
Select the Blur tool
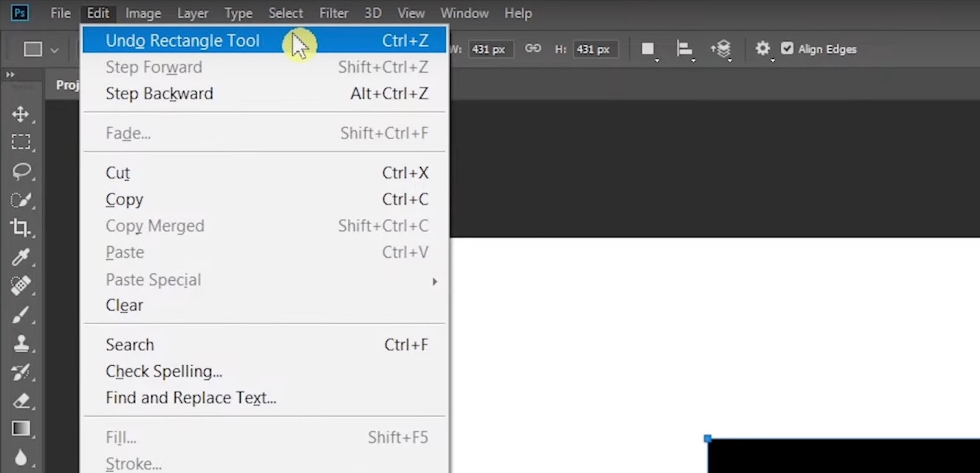[x=21, y=457]
